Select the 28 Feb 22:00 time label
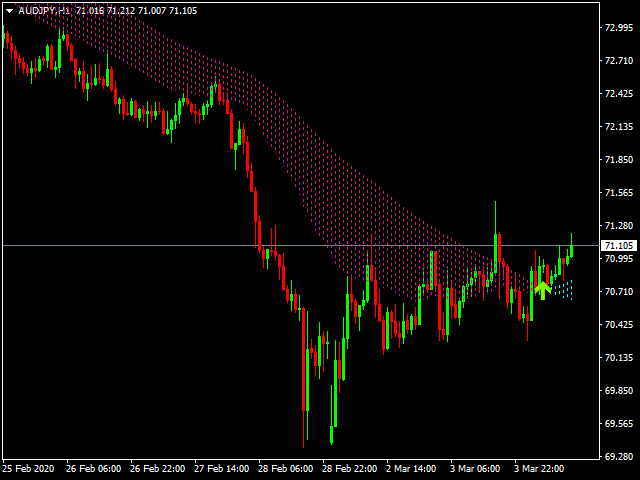 coord(351,468)
